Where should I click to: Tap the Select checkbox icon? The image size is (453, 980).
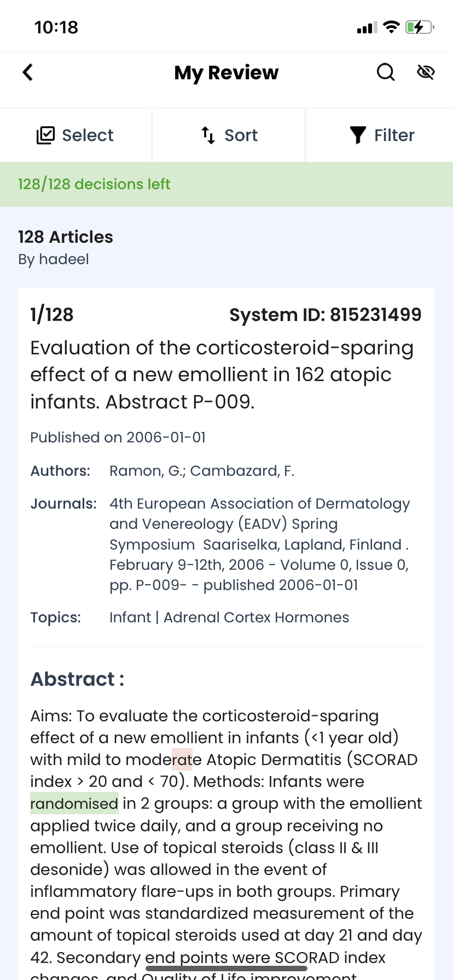pyautogui.click(x=45, y=135)
